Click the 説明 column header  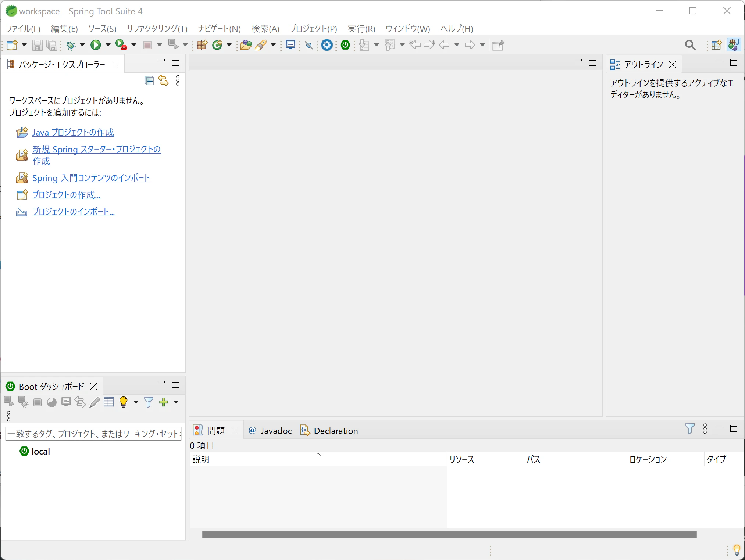coord(318,459)
